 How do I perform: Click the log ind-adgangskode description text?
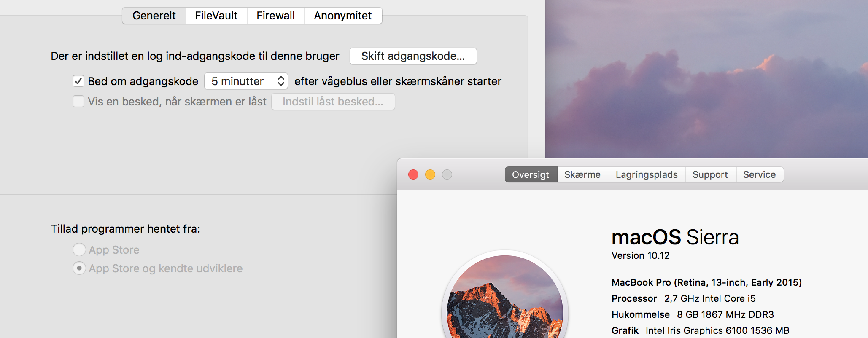[x=195, y=56]
